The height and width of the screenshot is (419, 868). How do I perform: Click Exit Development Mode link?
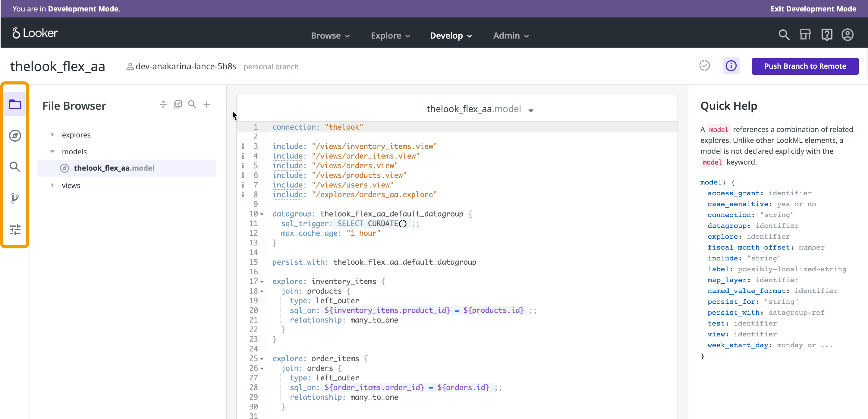point(813,9)
